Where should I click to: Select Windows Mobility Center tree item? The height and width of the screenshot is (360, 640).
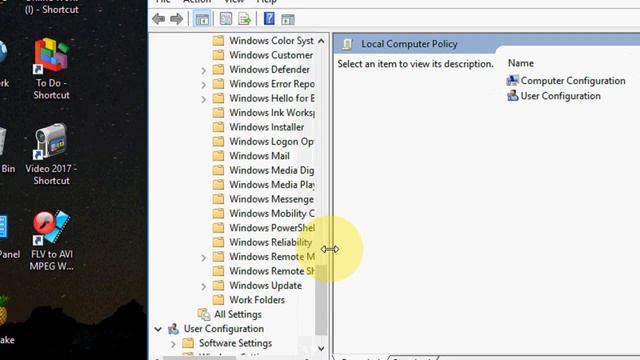[x=272, y=213]
